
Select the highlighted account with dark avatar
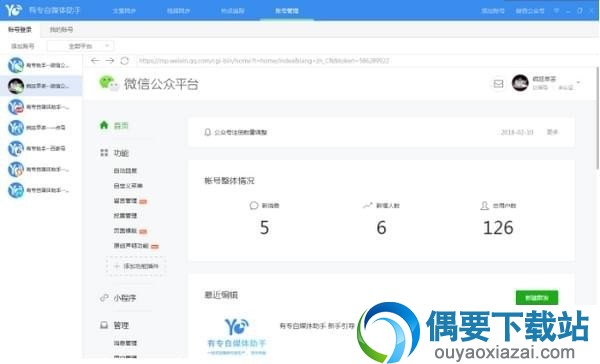[x=41, y=86]
